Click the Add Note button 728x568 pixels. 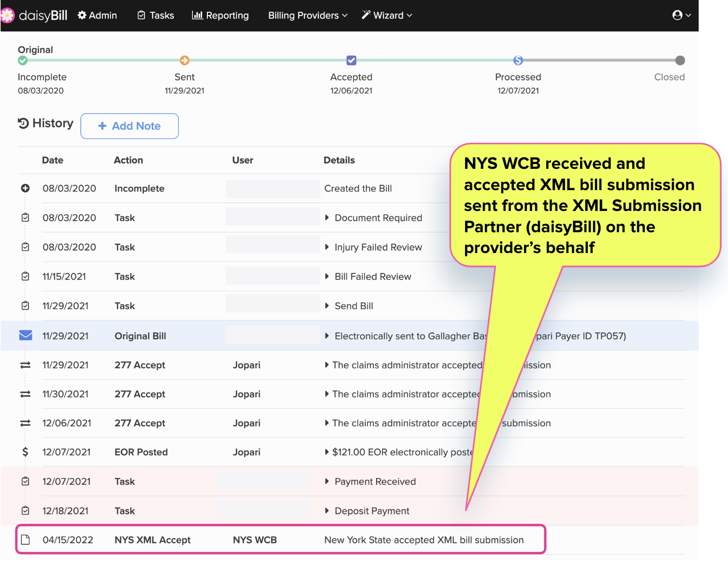tap(130, 126)
